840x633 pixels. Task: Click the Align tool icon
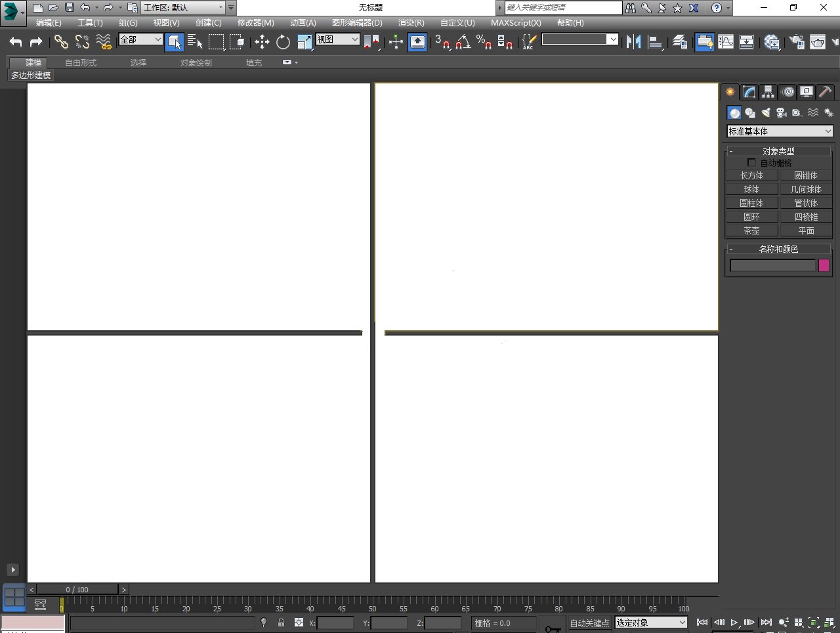pos(655,42)
